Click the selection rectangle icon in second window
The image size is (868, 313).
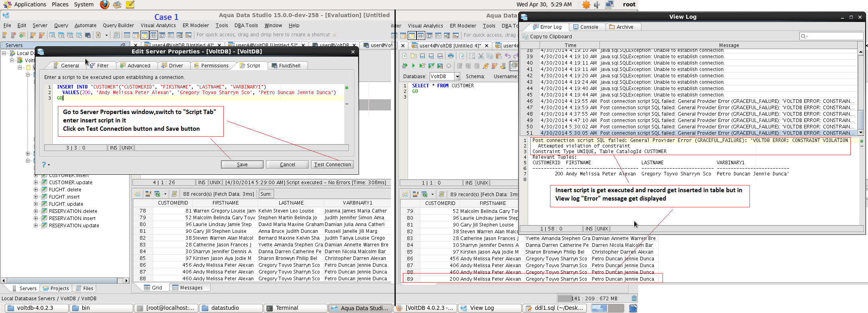[x=472, y=56]
